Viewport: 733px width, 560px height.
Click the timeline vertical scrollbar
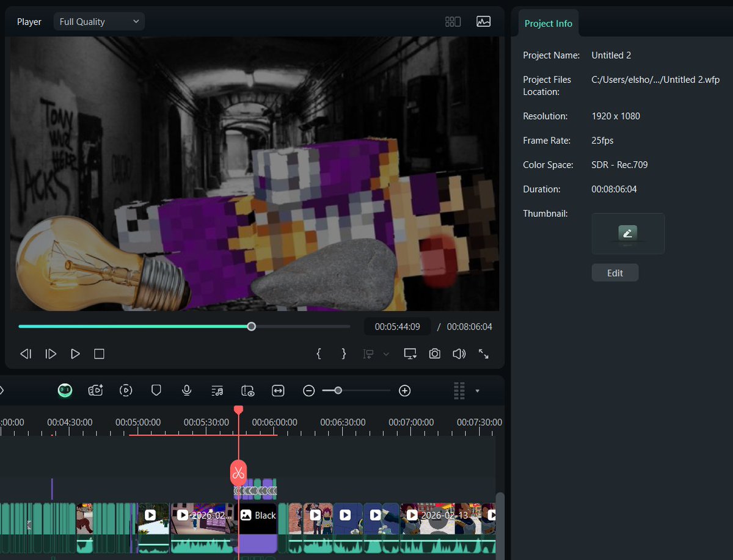[x=500, y=526]
